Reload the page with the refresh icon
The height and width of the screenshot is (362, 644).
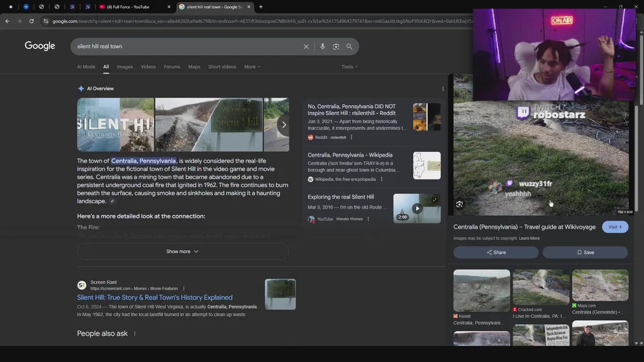click(x=31, y=21)
